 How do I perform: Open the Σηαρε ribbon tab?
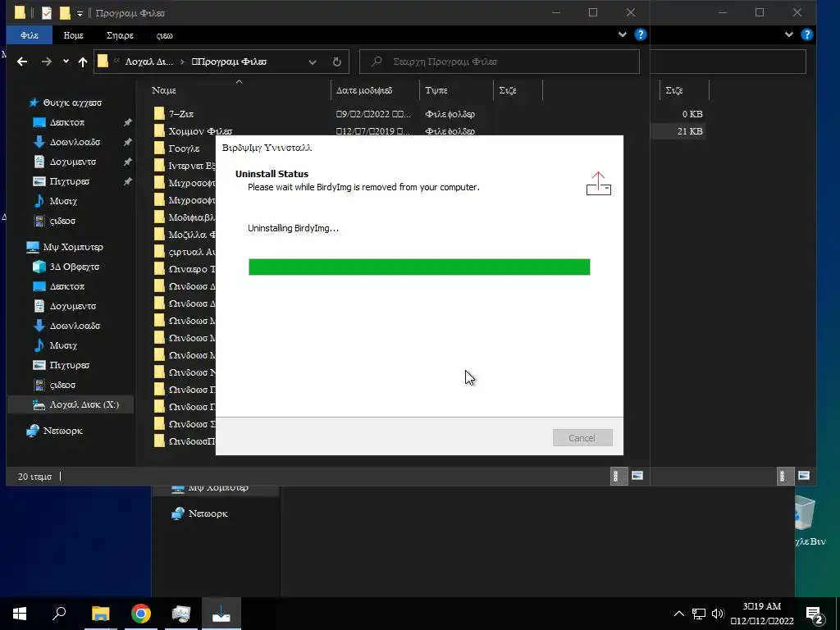(x=120, y=34)
